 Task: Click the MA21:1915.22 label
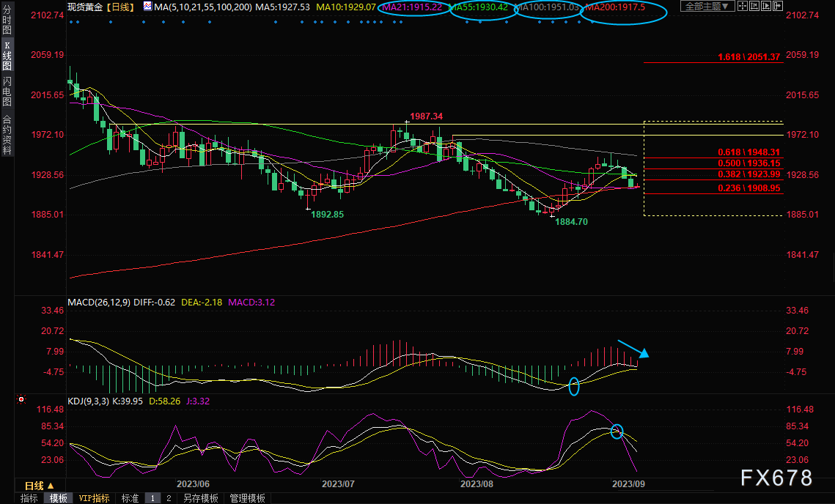tap(412, 7)
